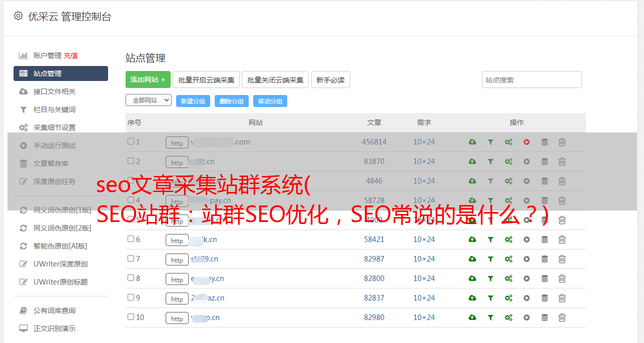Click article count 82987
The height and width of the screenshot is (343, 644).
point(374,259)
